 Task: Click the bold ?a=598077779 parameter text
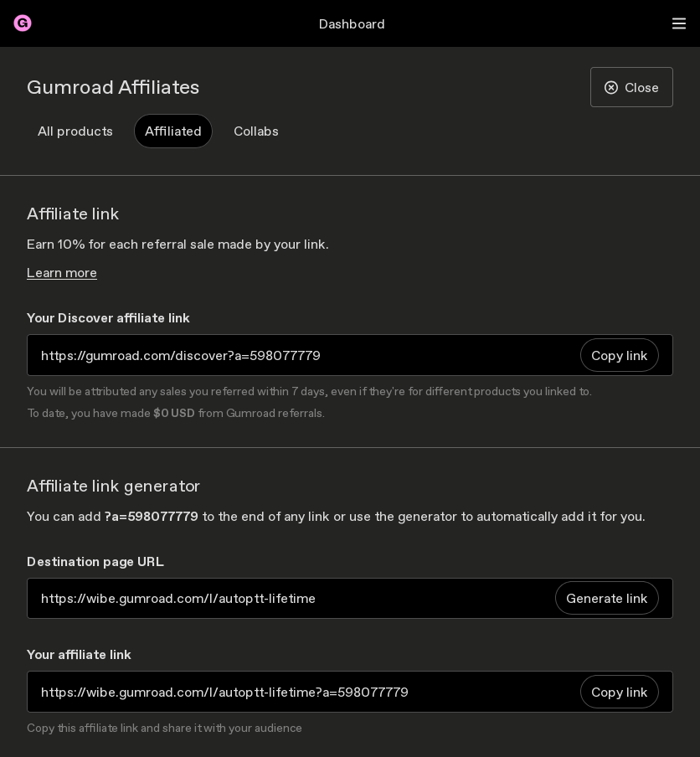point(152,517)
